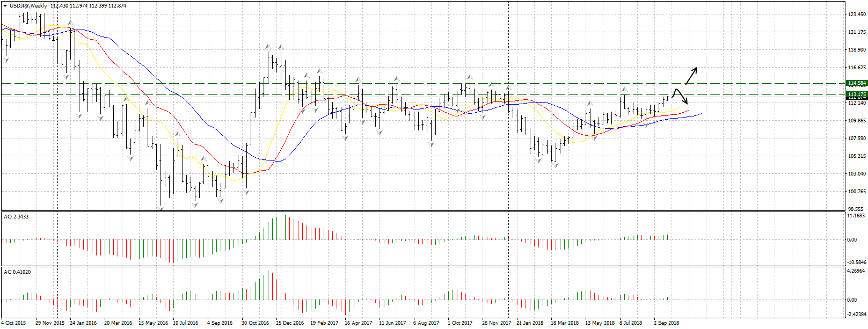
Task: Click the USDJPY,Weekly chart title text
Action: pos(28,5)
